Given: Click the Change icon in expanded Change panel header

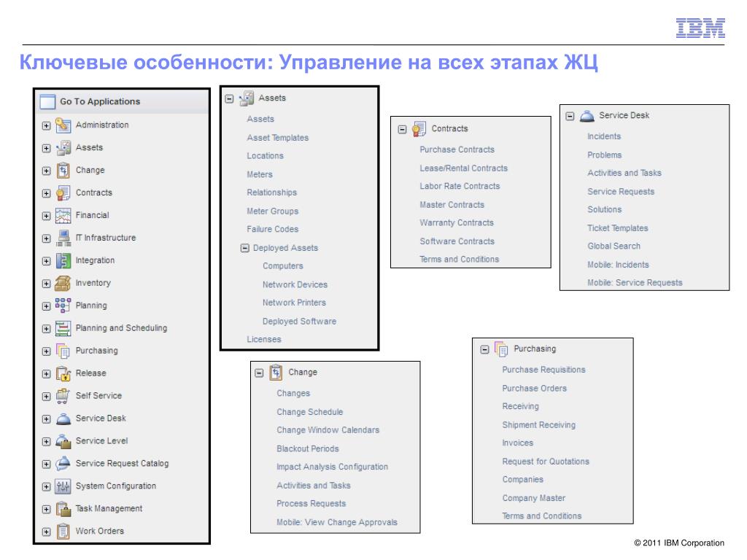Looking at the screenshot, I should pos(276,373).
